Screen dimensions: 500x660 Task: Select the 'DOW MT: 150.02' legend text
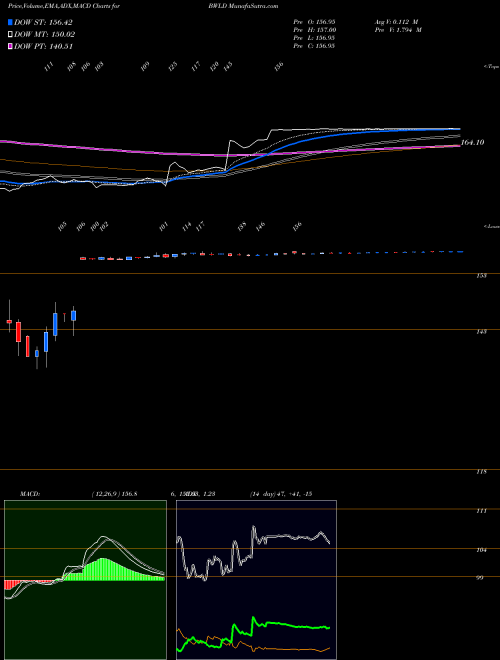(x=44, y=35)
